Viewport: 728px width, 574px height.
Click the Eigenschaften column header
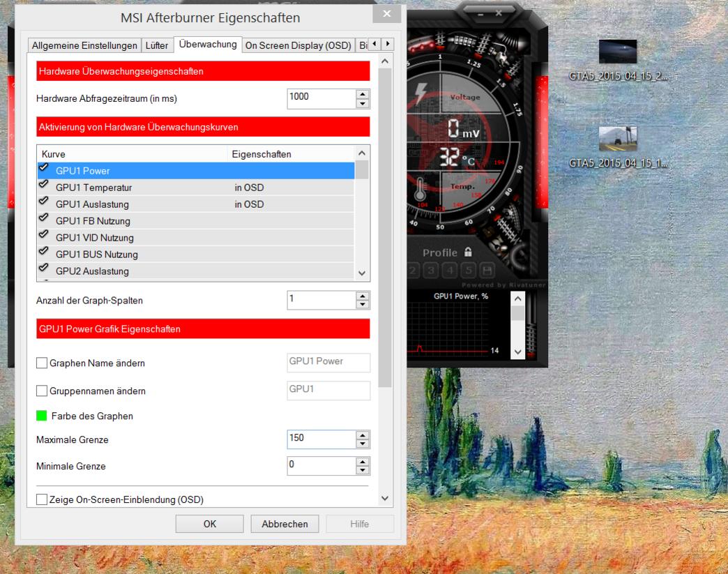(x=291, y=153)
